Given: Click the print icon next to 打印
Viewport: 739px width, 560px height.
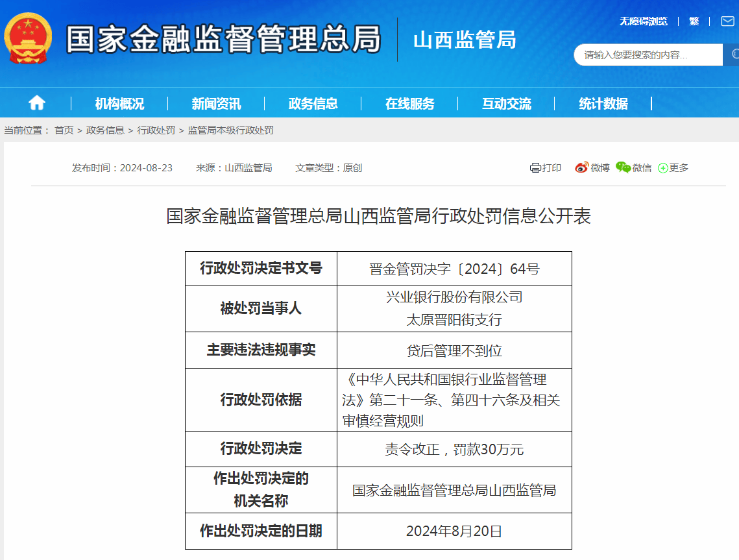Looking at the screenshot, I should [535, 167].
